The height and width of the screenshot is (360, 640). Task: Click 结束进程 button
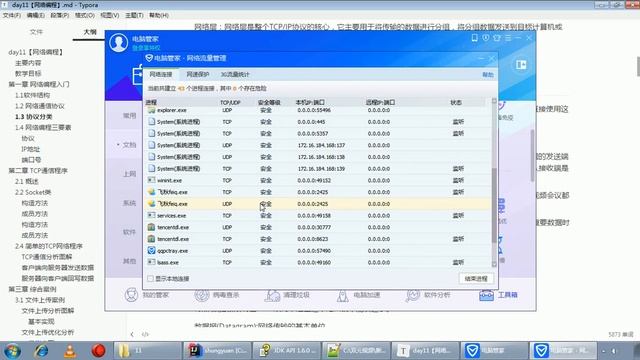click(x=476, y=279)
